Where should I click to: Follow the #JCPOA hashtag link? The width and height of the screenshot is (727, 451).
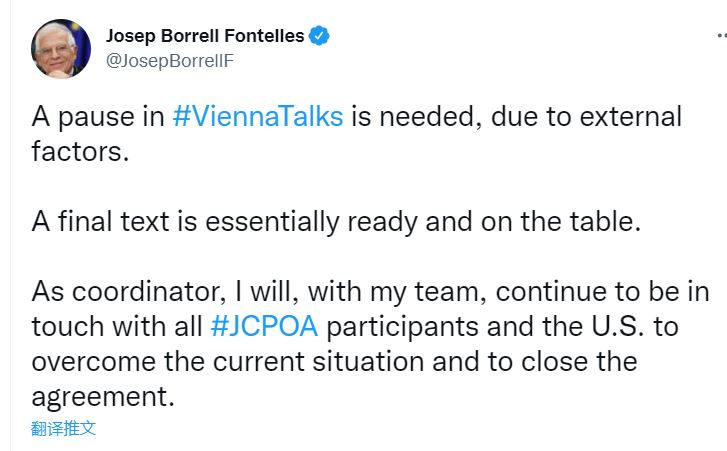264,327
